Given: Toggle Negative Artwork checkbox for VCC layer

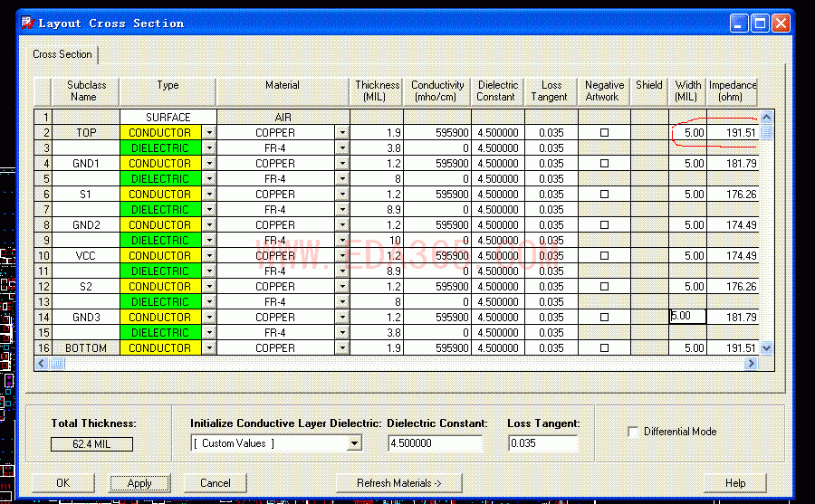Looking at the screenshot, I should coord(604,256).
